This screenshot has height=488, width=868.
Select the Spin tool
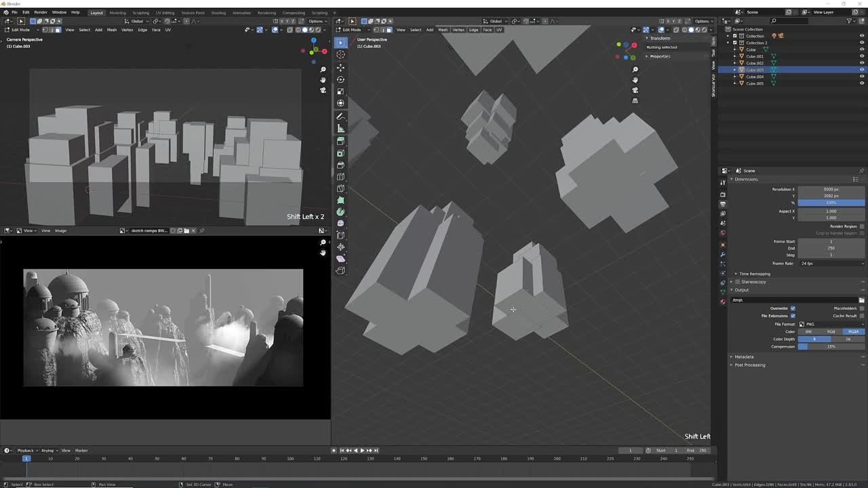click(x=340, y=211)
